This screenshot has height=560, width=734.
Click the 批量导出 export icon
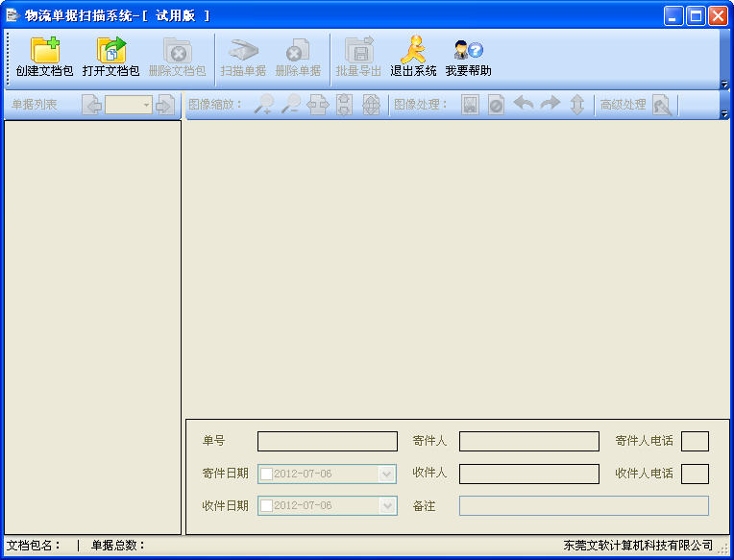coord(358,50)
